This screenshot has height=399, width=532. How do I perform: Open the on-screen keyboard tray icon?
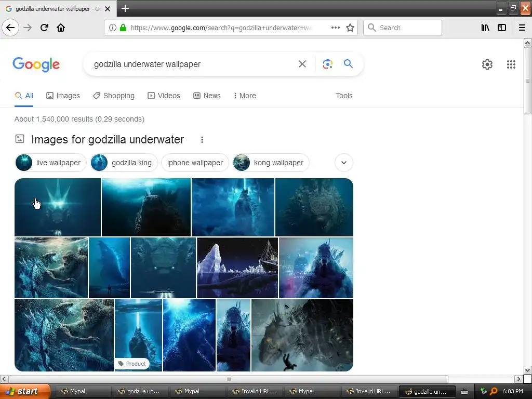tap(464, 392)
